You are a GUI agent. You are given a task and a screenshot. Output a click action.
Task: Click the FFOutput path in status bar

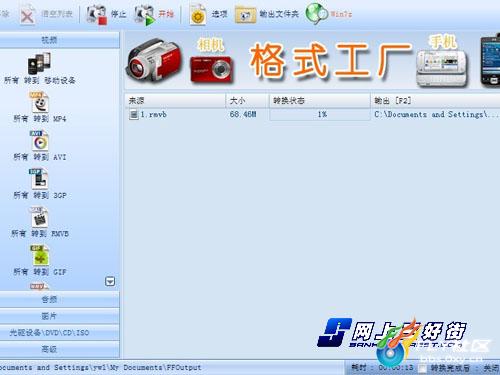(100, 368)
